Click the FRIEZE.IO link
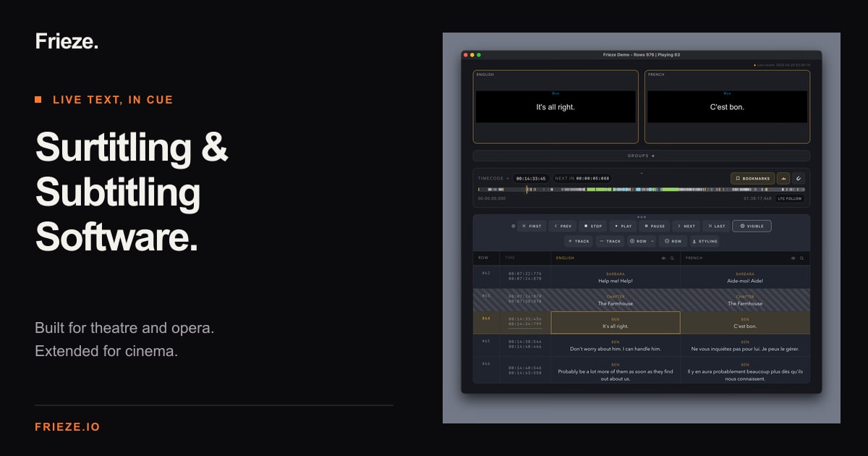The width and height of the screenshot is (868, 456). (67, 427)
